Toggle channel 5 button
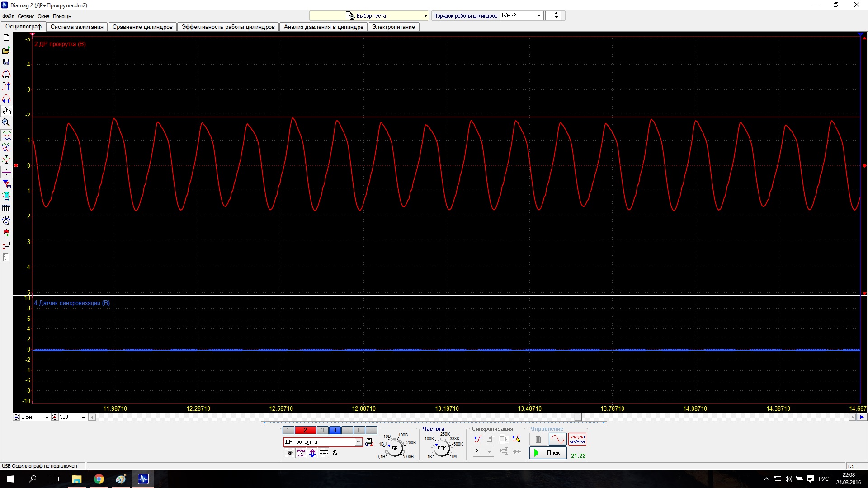The height and width of the screenshot is (488, 868). coord(347,431)
